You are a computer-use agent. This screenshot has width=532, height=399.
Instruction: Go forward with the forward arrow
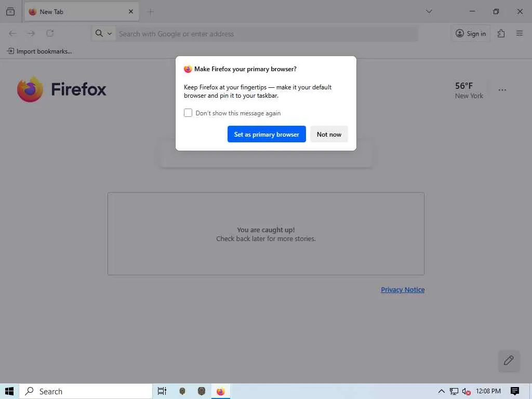coord(31,33)
